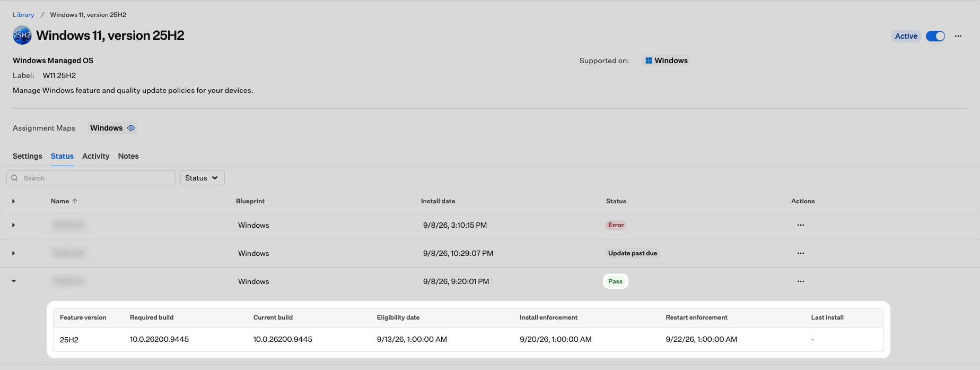Image resolution: width=980 pixels, height=370 pixels.
Task: Click the Pass status badge
Action: (x=615, y=281)
